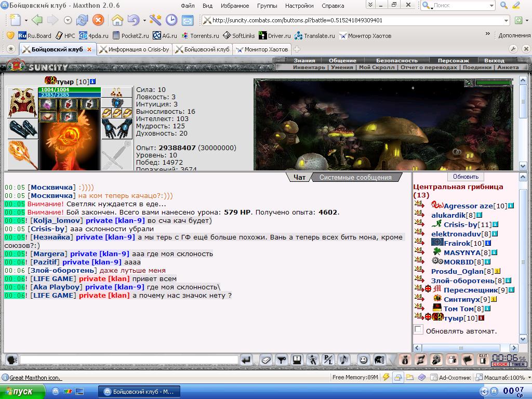The height and width of the screenshot is (399, 532).
Task: Click the orange Stop loading icon
Action: pyautogui.click(x=98, y=20)
